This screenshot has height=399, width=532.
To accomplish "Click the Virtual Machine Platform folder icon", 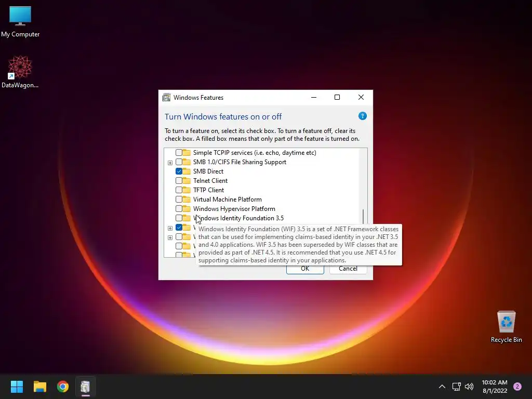I will click(x=187, y=199).
